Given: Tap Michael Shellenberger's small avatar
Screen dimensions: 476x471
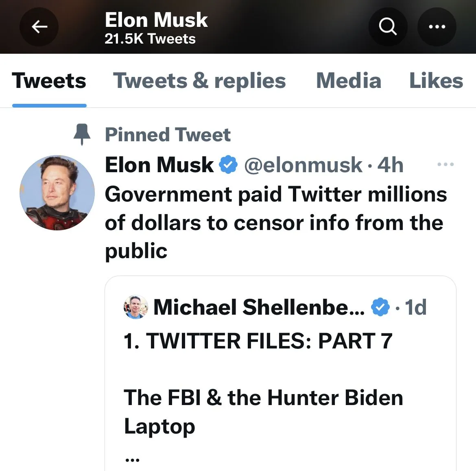Looking at the screenshot, I should [x=135, y=307].
